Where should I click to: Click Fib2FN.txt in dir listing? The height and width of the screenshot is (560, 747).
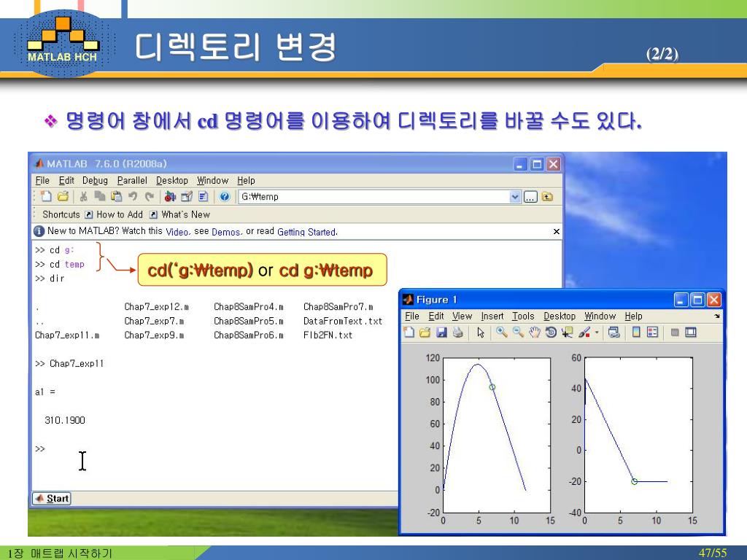pyautogui.click(x=328, y=335)
